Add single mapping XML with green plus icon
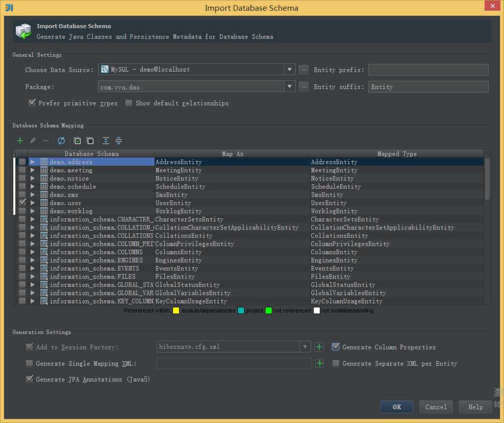This screenshot has width=504, height=423. point(319,364)
